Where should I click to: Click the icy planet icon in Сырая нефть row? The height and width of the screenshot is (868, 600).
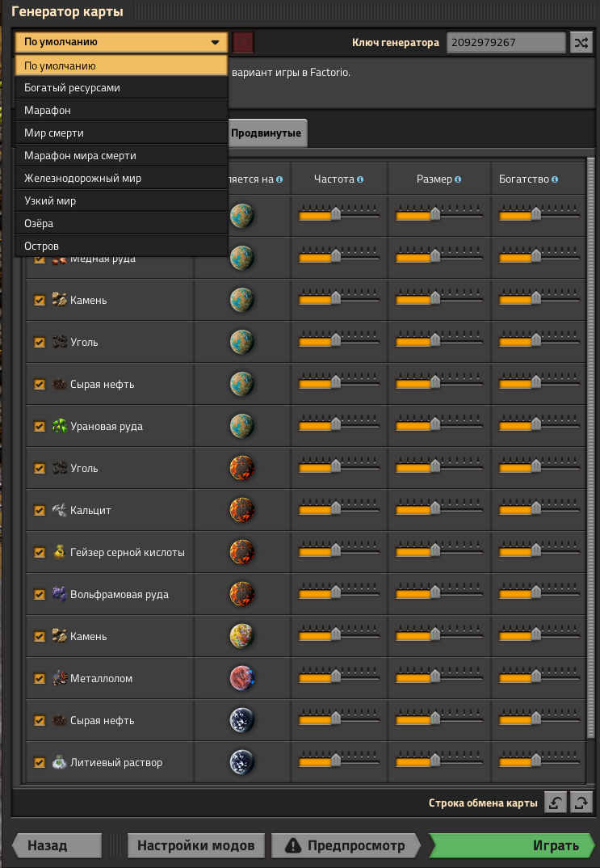point(241,721)
